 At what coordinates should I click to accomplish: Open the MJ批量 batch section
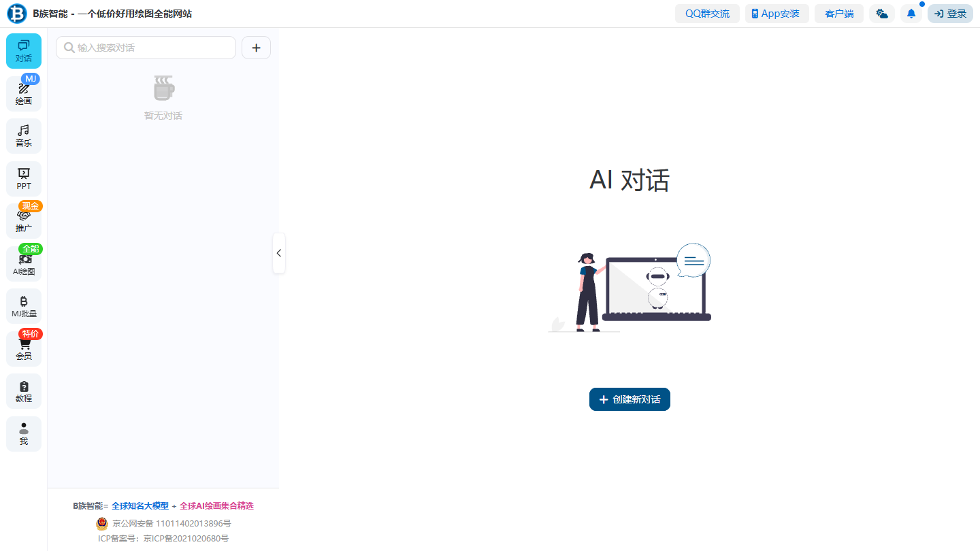pos(24,306)
